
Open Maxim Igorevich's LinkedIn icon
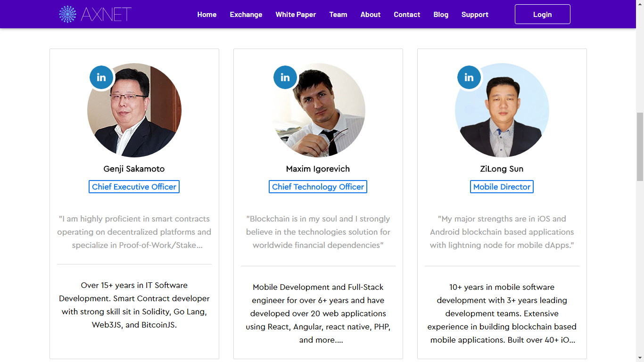(285, 77)
